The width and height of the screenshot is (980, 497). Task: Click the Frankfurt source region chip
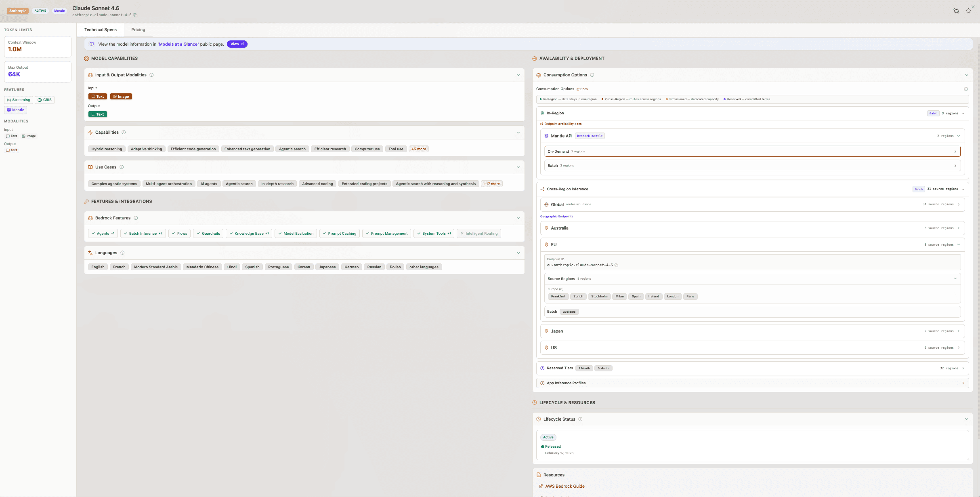(x=558, y=297)
